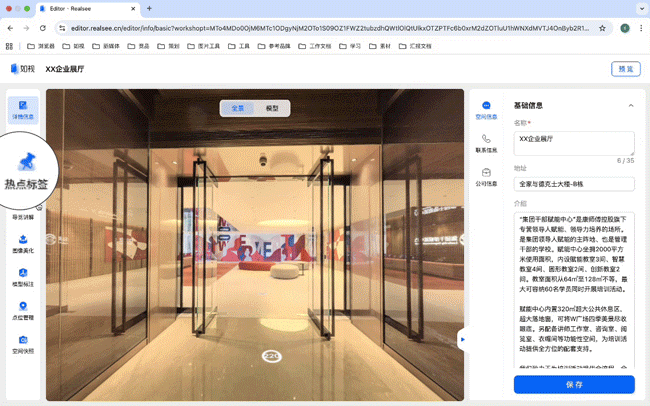The height and width of the screenshot is (406, 650).
Task: Open the apps grid in bookmarks bar
Action: [x=9, y=46]
